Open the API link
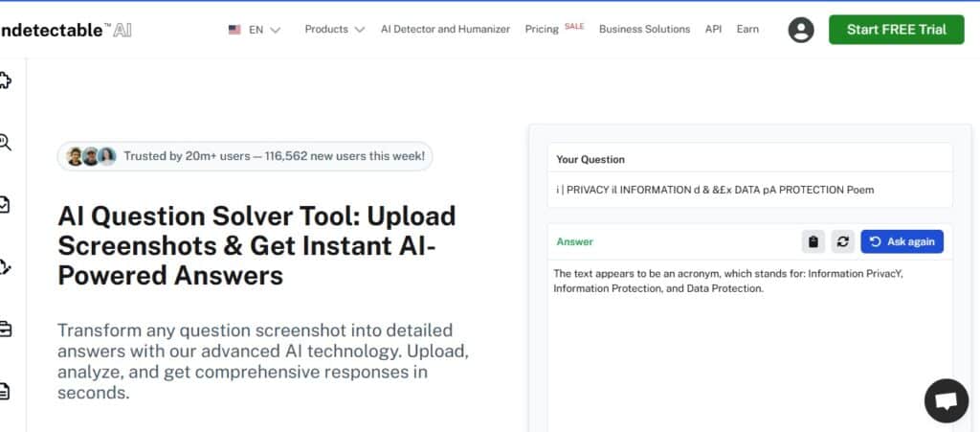The width and height of the screenshot is (980, 432). click(x=713, y=30)
